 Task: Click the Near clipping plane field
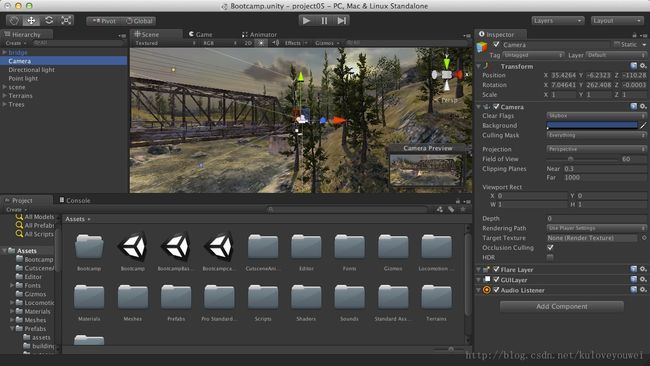click(604, 169)
